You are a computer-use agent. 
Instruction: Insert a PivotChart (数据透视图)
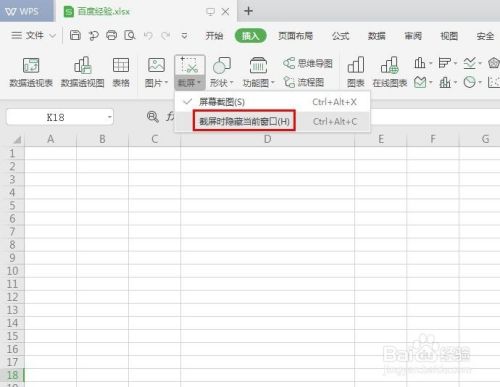pyautogui.click(x=82, y=72)
